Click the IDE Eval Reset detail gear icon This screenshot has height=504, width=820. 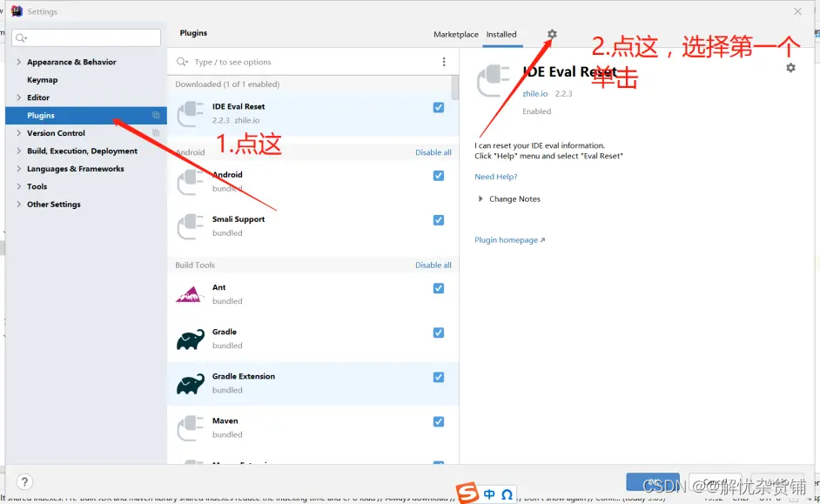click(x=790, y=68)
